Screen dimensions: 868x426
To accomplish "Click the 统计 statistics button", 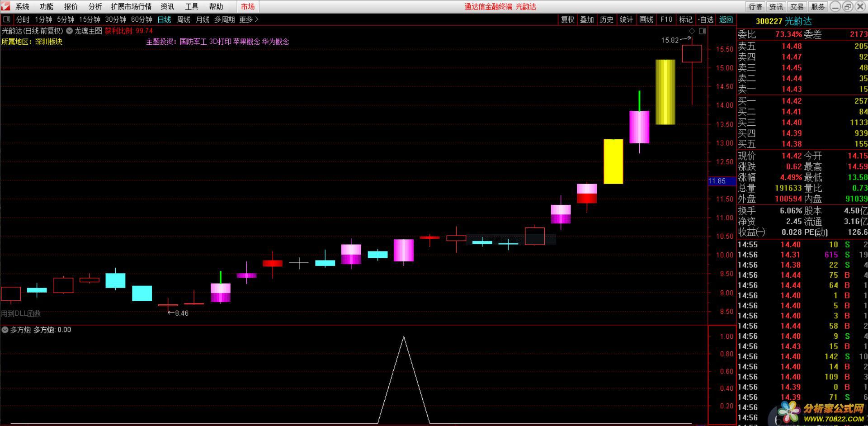I will (x=626, y=19).
